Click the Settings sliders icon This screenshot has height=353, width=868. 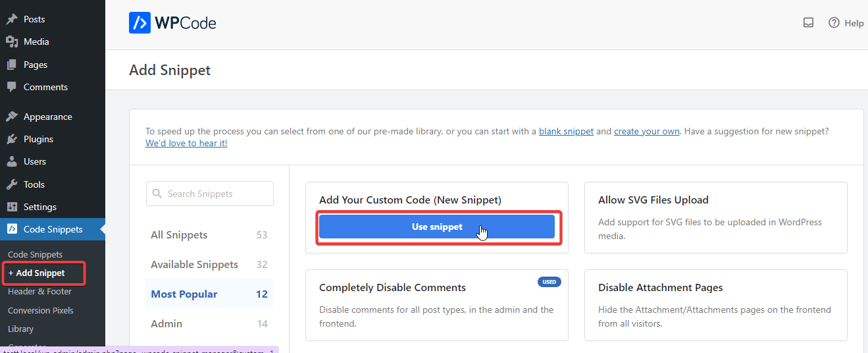coord(12,207)
